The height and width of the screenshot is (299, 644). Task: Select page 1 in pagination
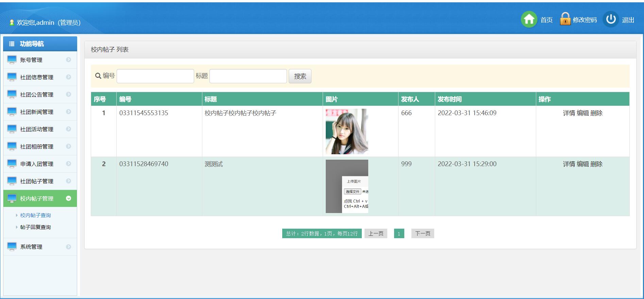tap(399, 233)
